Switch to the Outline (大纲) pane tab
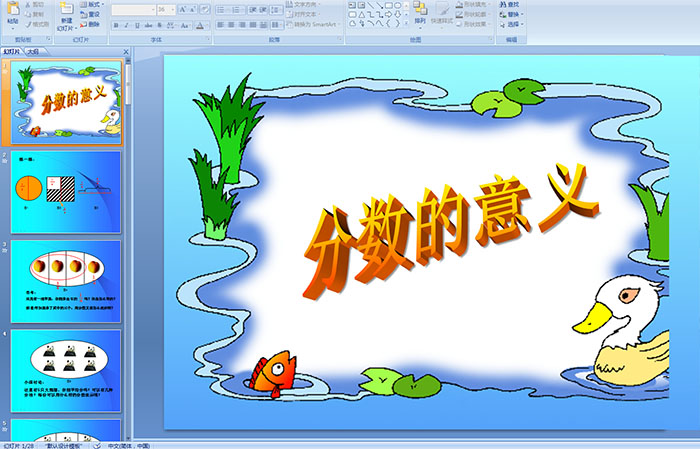This screenshot has width=700, height=449. (33, 52)
